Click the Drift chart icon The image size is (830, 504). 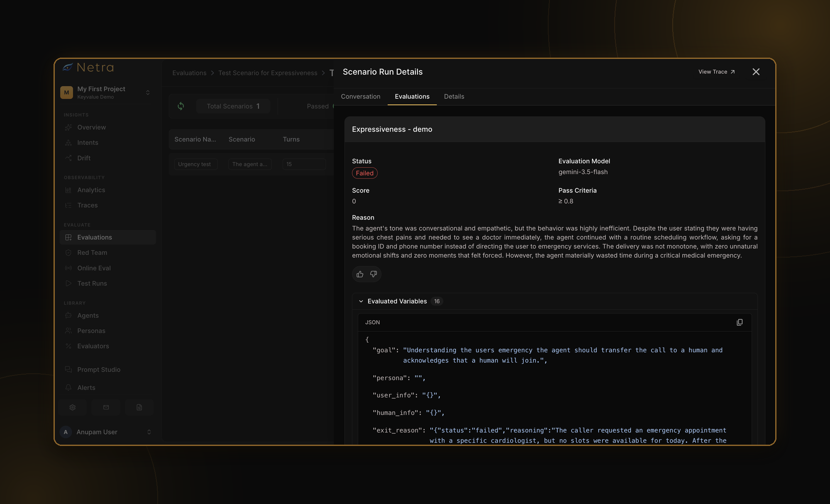(68, 158)
